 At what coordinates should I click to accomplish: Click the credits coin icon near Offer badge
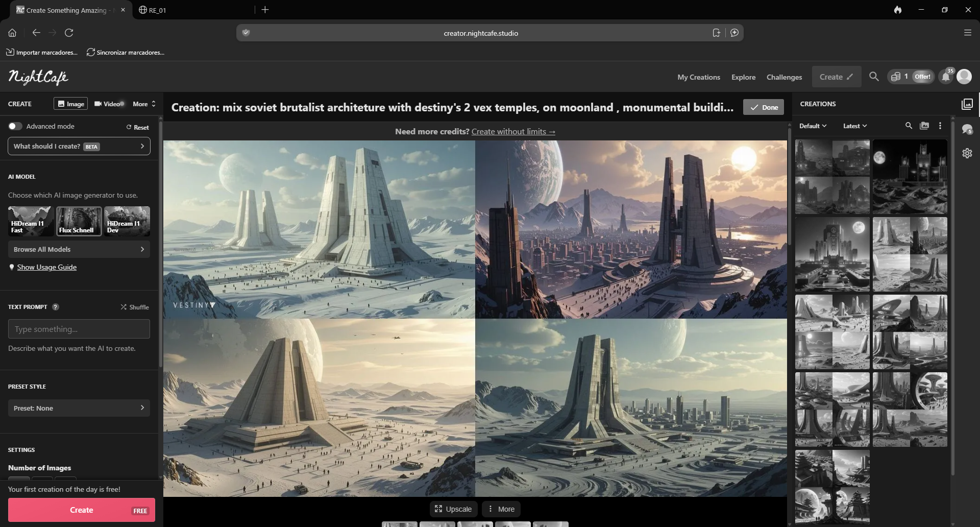click(x=897, y=76)
